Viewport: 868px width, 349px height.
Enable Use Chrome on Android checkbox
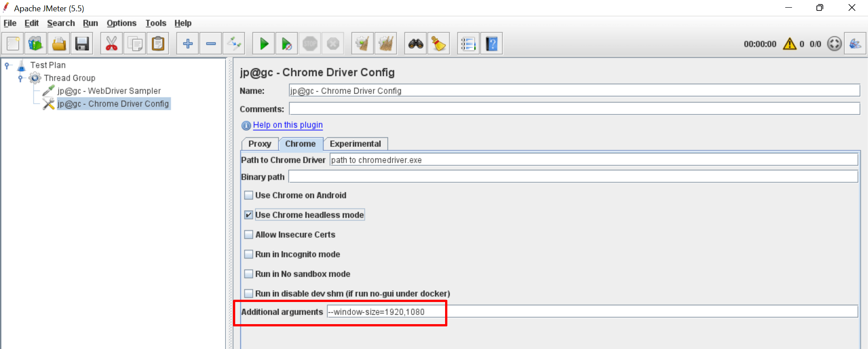[x=248, y=195]
